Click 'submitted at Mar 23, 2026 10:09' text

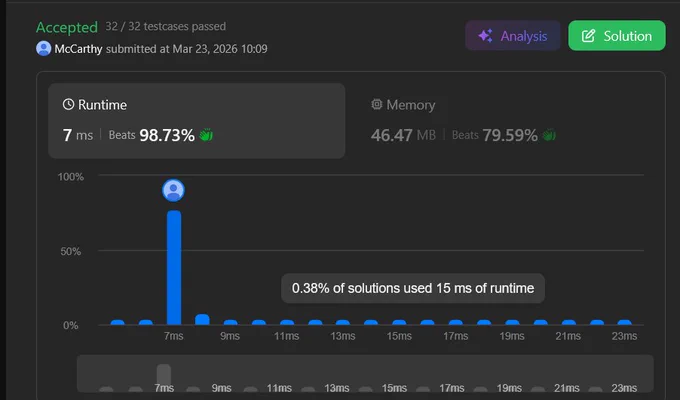(186, 49)
